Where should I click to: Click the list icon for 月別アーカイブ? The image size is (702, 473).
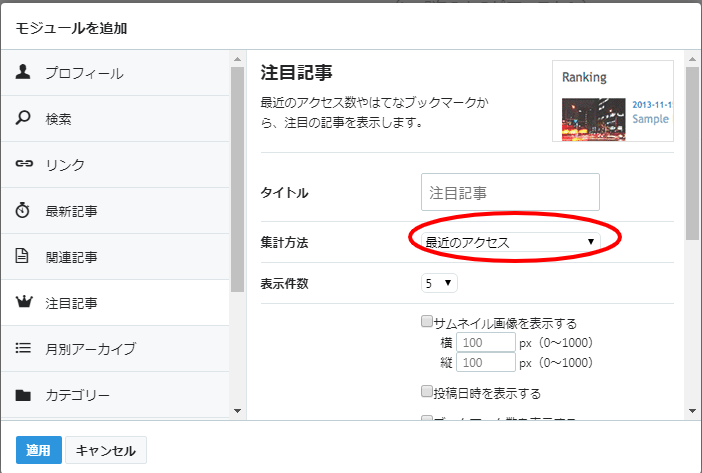tap(23, 348)
